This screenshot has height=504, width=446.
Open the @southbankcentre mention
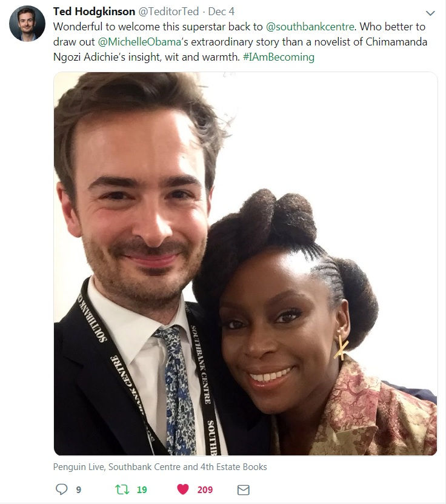coord(310,27)
